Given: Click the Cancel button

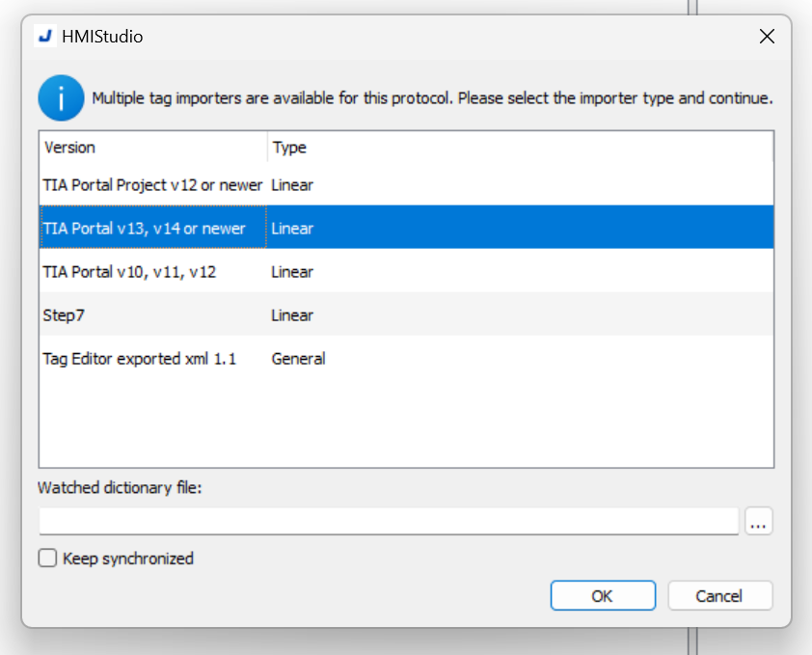Looking at the screenshot, I should 719,595.
